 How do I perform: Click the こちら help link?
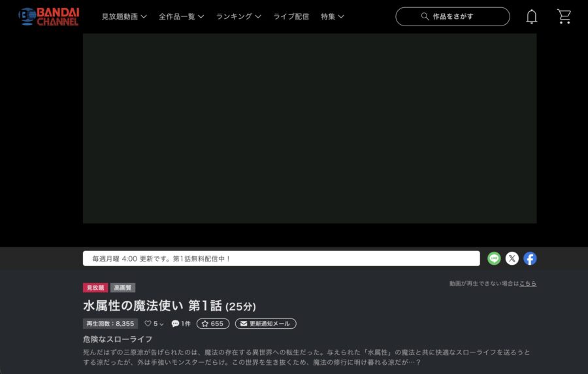(x=528, y=284)
